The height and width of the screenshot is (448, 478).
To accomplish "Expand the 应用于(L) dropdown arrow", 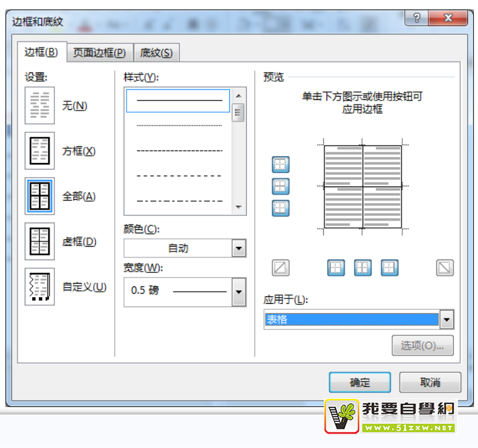I will [x=447, y=320].
